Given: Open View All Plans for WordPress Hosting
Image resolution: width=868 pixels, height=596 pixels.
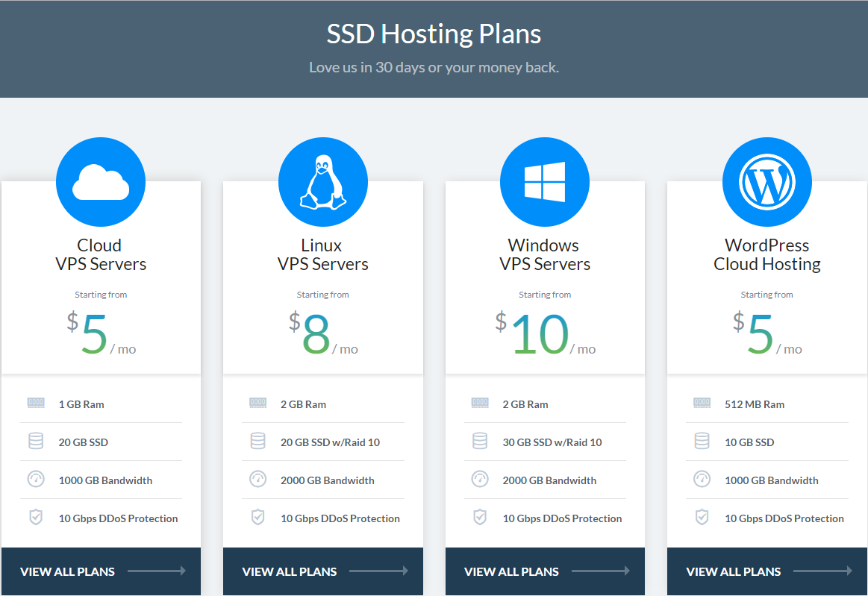Looking at the screenshot, I should pos(766,571).
